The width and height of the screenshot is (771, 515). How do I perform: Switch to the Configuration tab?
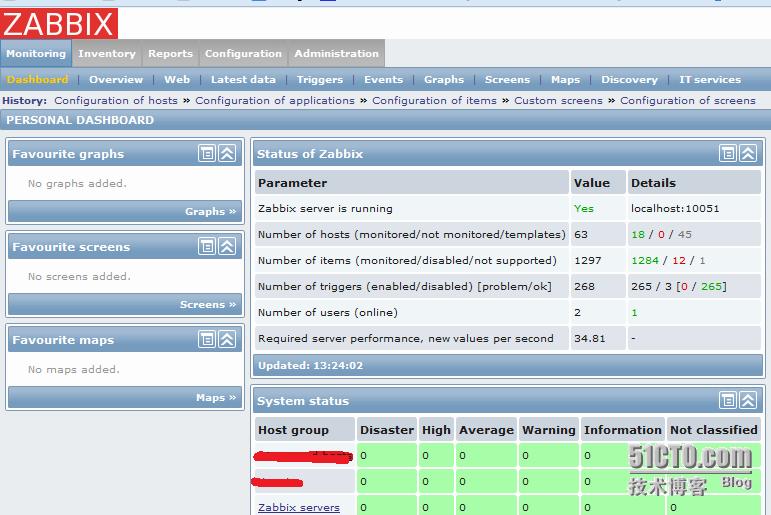243,53
